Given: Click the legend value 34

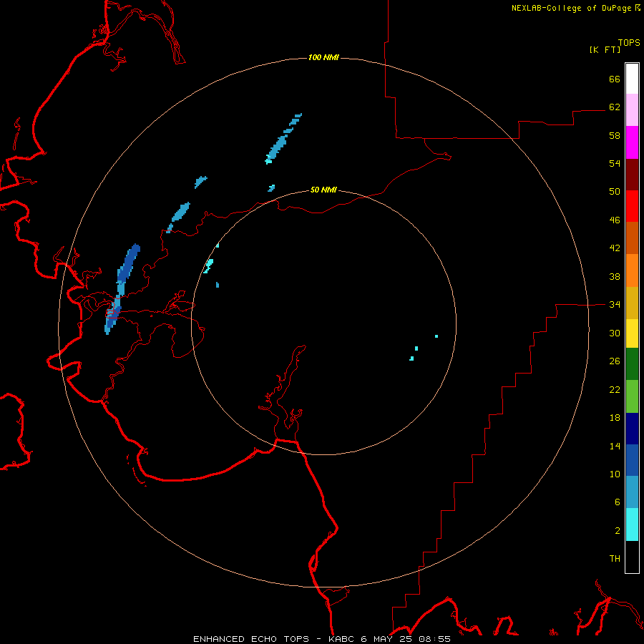Looking at the screenshot, I should [x=615, y=304].
